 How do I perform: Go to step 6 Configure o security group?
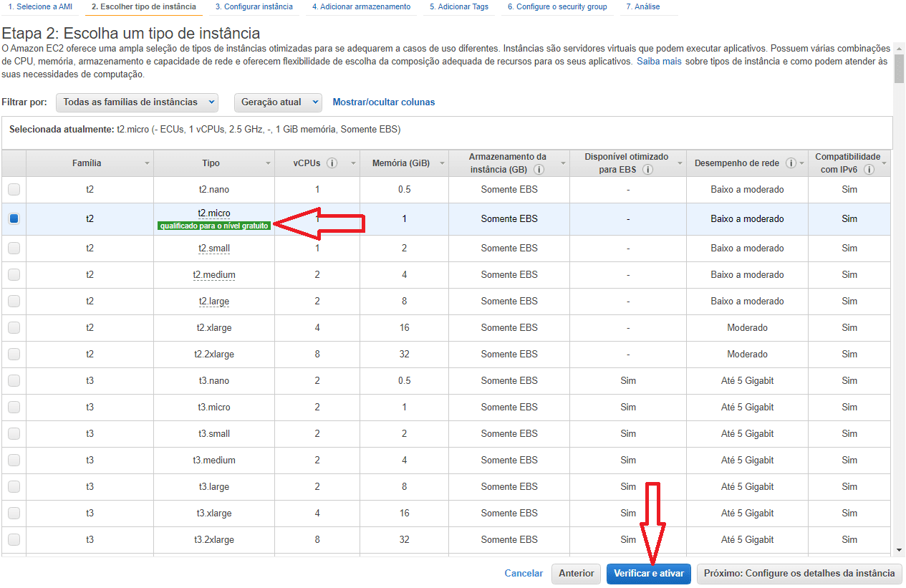tap(557, 7)
